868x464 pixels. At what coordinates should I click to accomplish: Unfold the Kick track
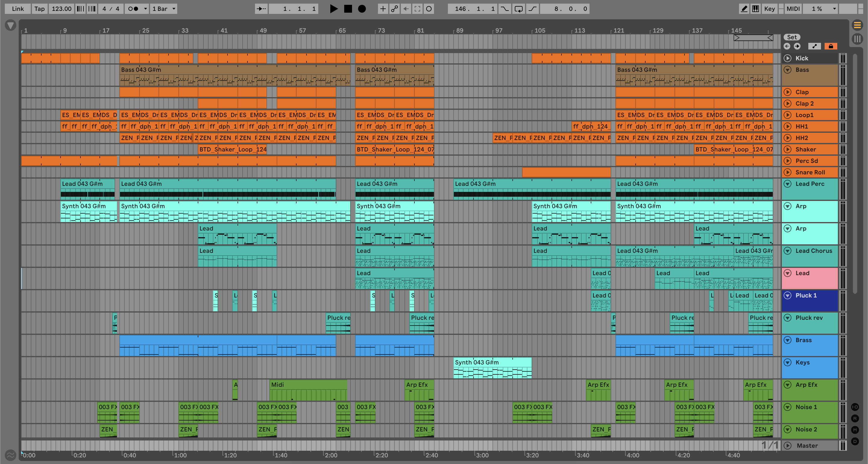coord(788,58)
